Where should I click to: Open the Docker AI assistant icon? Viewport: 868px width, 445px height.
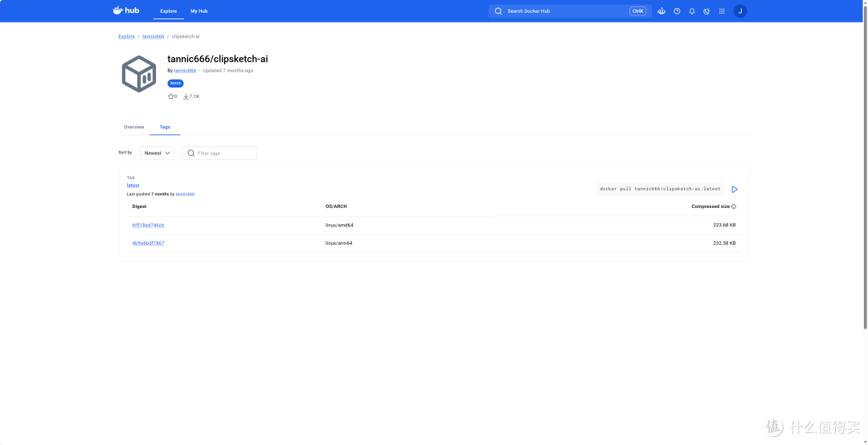point(661,11)
